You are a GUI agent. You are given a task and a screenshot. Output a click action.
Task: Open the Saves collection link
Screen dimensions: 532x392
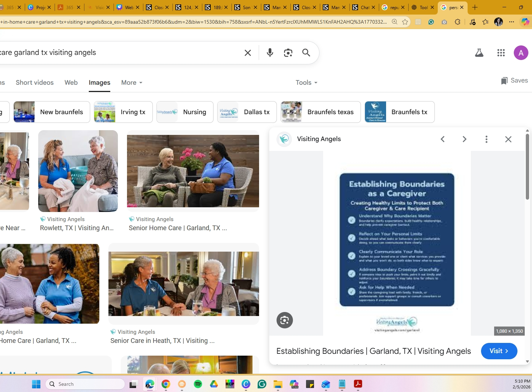click(x=515, y=80)
